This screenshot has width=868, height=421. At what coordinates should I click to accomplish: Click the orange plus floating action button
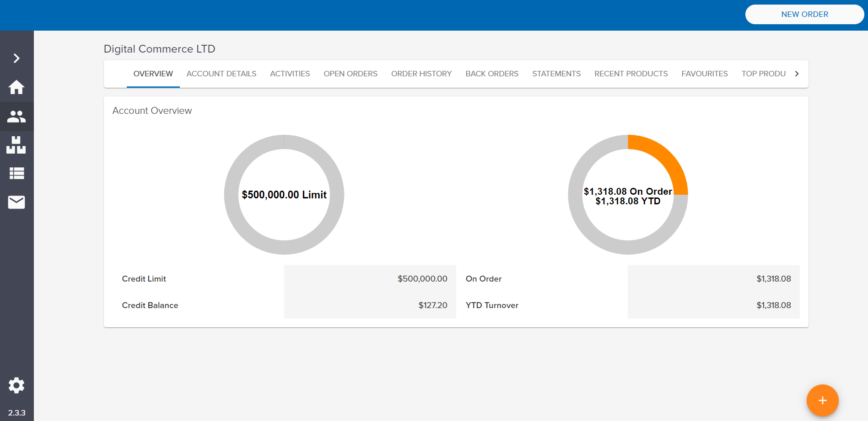822,400
